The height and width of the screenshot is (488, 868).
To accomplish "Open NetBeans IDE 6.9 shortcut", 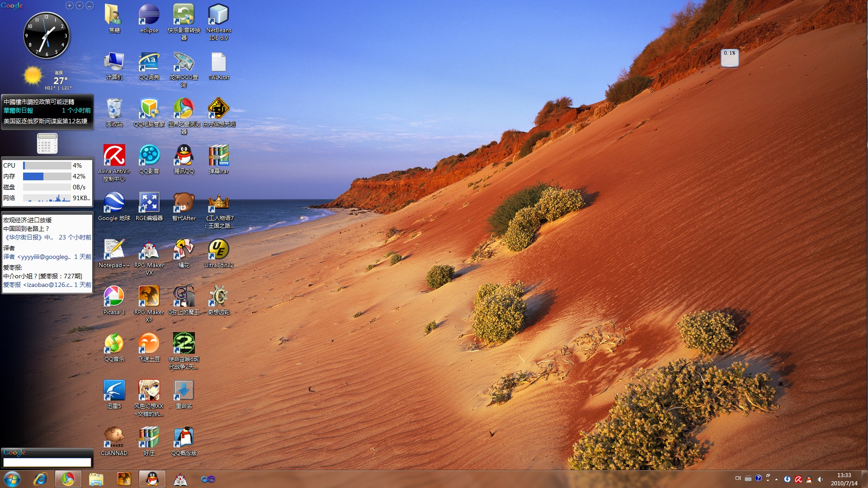I will pos(218,22).
